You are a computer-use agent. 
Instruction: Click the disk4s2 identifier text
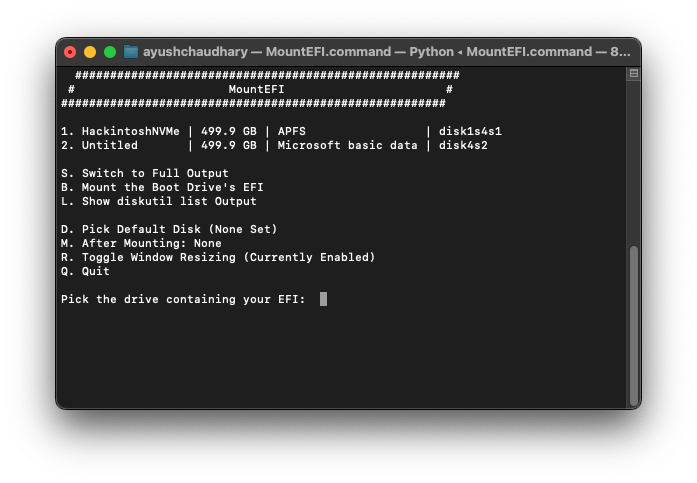[463, 145]
